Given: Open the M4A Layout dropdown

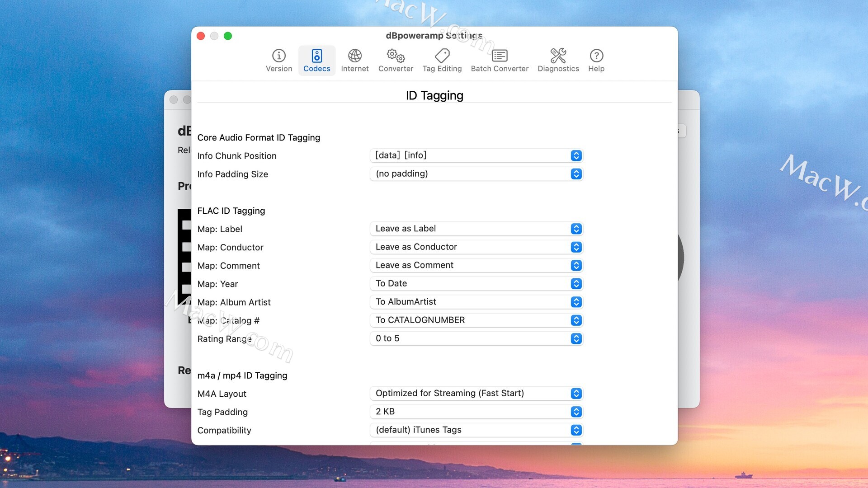Looking at the screenshot, I should tap(476, 394).
